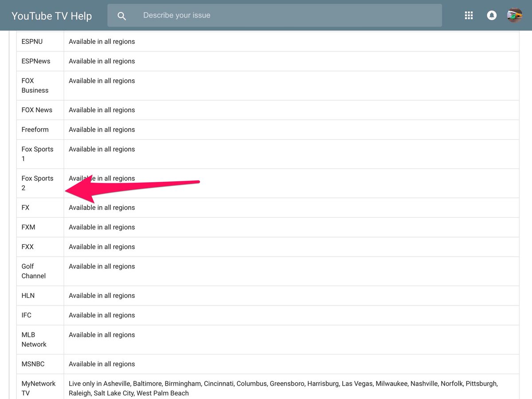Click the 'Live only in Asheville' city list
Viewport: 532px width, 399px height.
[x=283, y=388]
